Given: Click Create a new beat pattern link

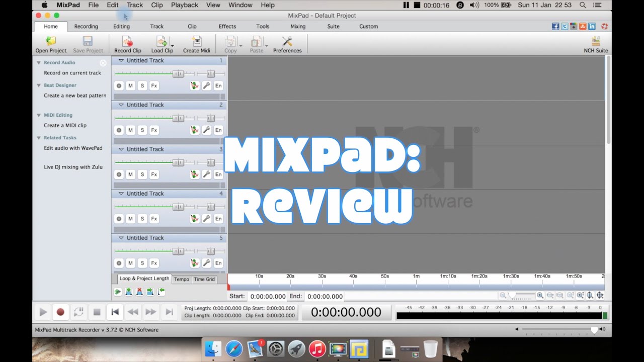Looking at the screenshot, I should tap(75, 96).
